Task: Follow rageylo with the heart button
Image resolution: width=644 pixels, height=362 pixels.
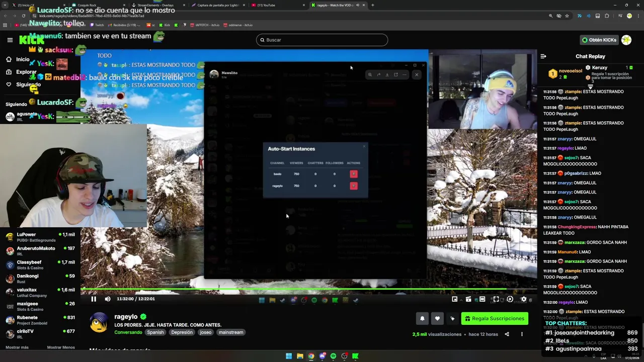Action: pos(437,318)
